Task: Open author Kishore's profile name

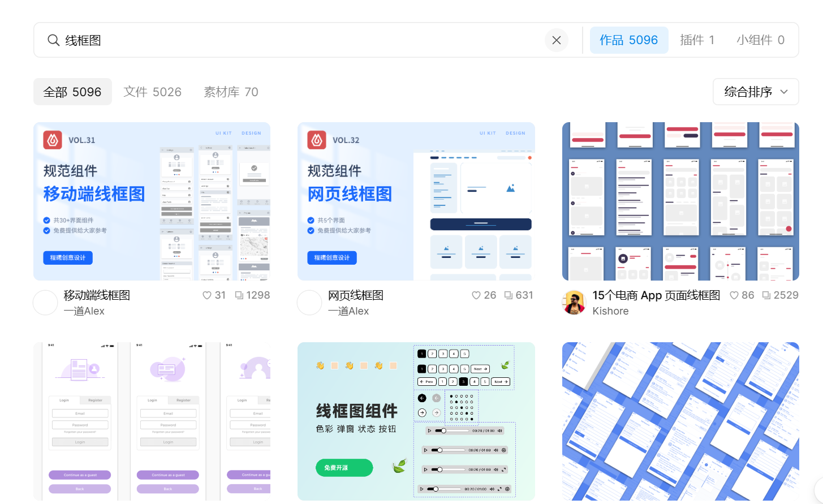Action: click(610, 311)
